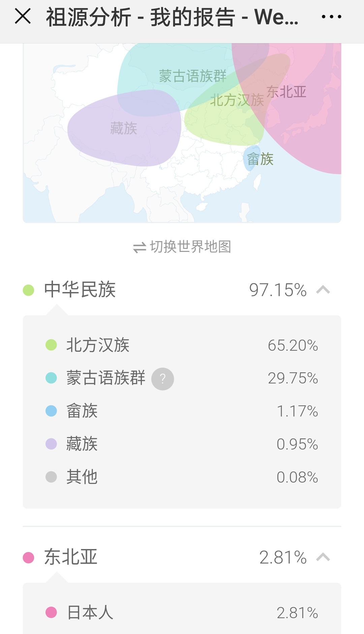The height and width of the screenshot is (634, 364).
Task: Collapse the 中华民族 section chevron
Action: [323, 290]
